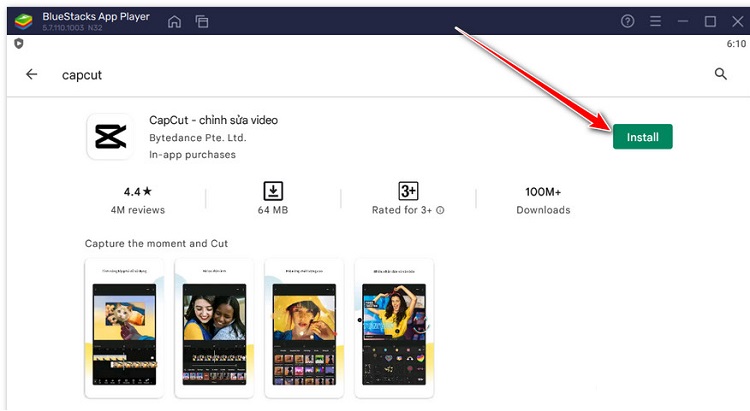
Task: Click the 3+ content rating icon
Action: 408,191
